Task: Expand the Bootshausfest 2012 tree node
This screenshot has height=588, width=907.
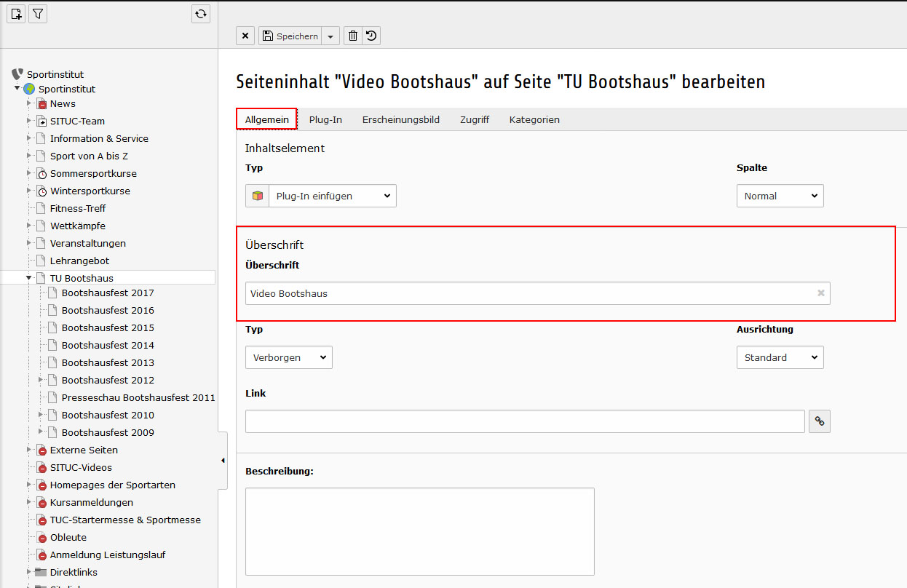Action: (41, 380)
